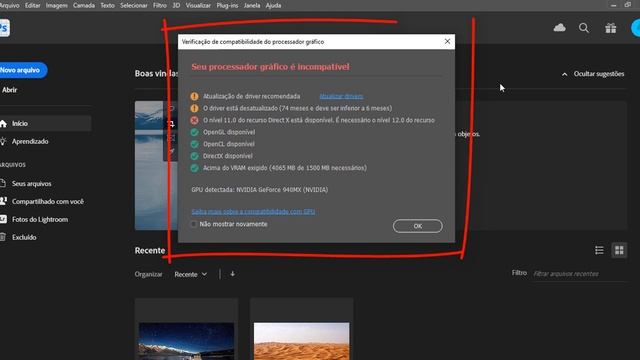Open the Editar menu
The width and height of the screenshot is (640, 360).
[32, 5]
